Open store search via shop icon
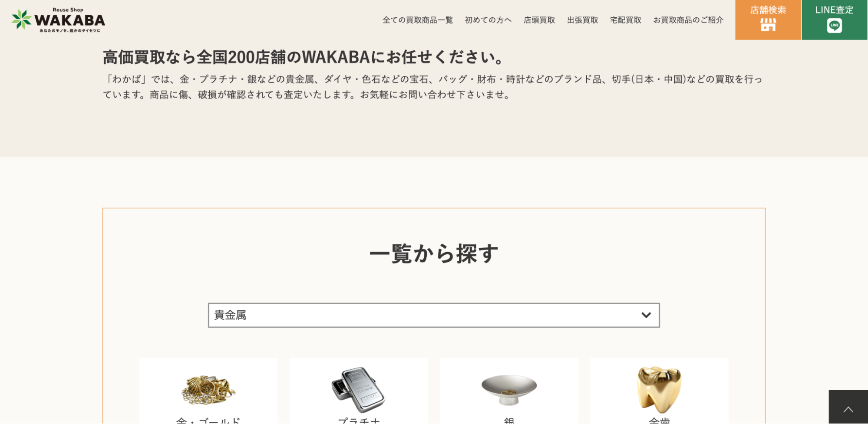 768,25
